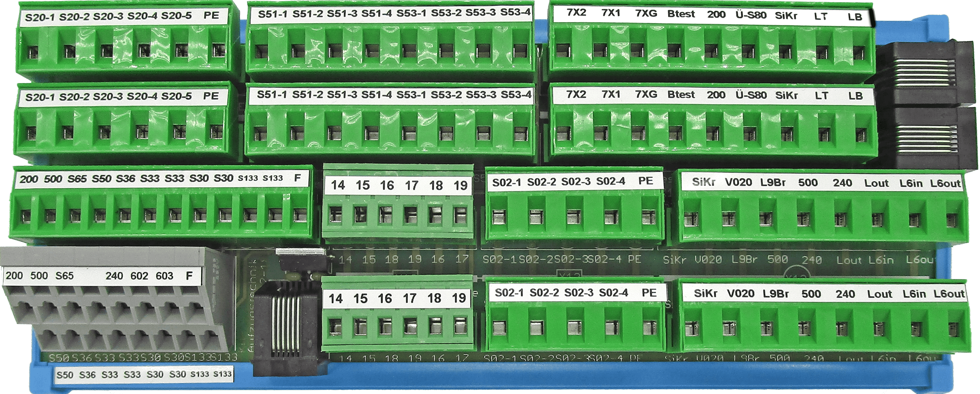Select S02-4 on the lower S02 block

613,293
